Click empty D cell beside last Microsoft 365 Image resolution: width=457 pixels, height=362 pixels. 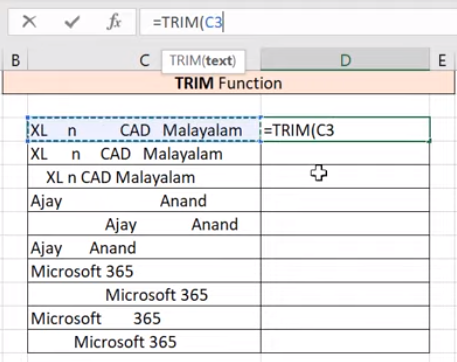[346, 342]
